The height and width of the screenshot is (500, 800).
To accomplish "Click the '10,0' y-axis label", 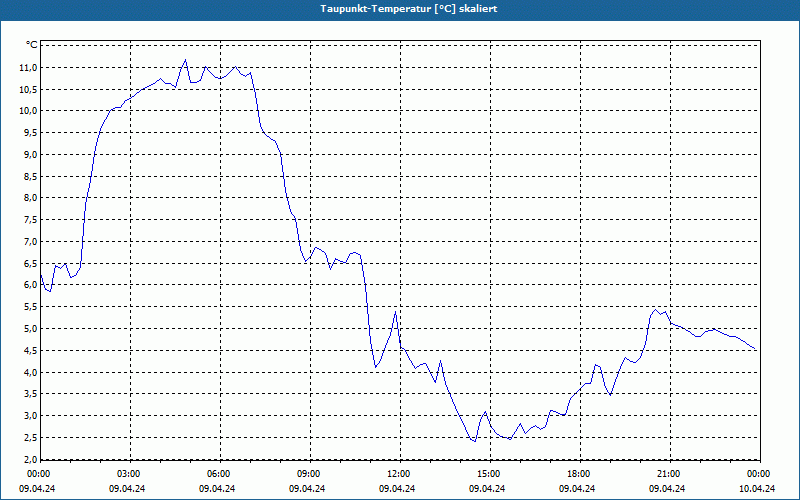I will coord(29,111).
